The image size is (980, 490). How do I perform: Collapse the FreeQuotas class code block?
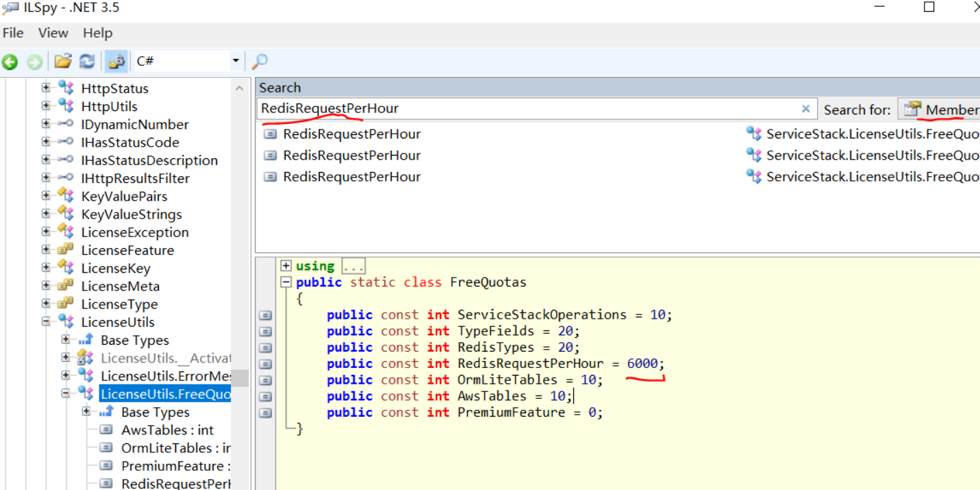pos(286,282)
